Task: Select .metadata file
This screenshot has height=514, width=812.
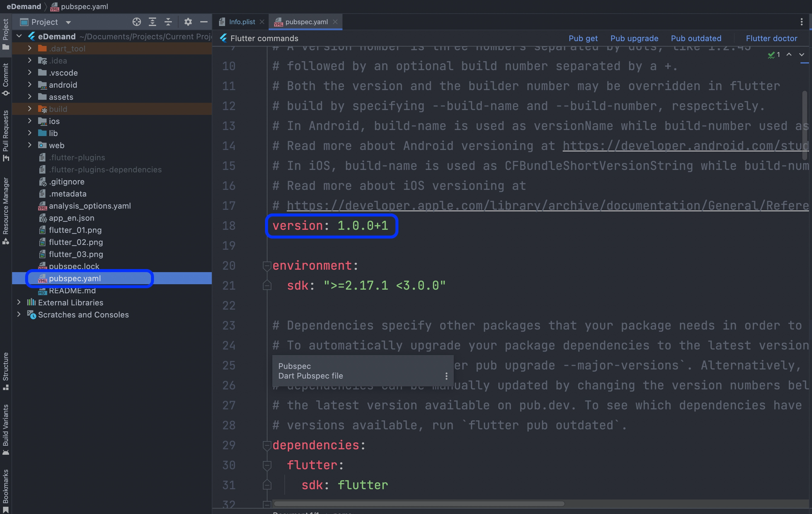Action: 68,194
